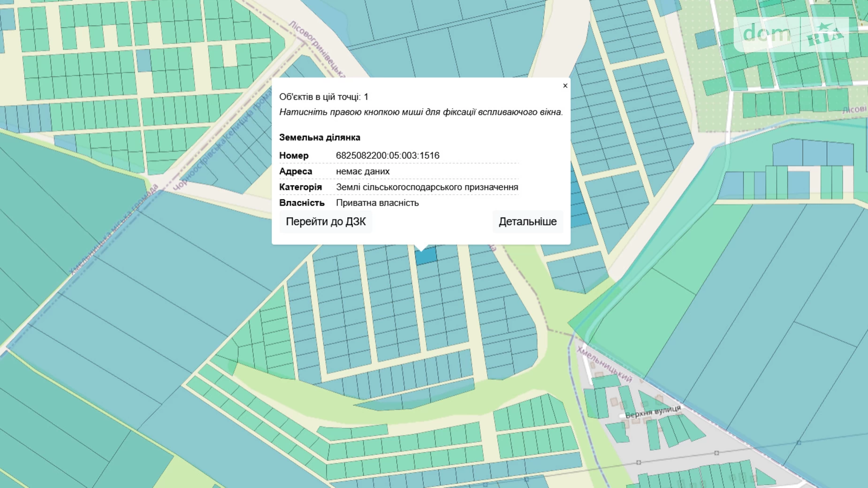This screenshot has width=868, height=488.
Task: Click the 'Верхня вулиця' street label
Action: [x=653, y=412]
